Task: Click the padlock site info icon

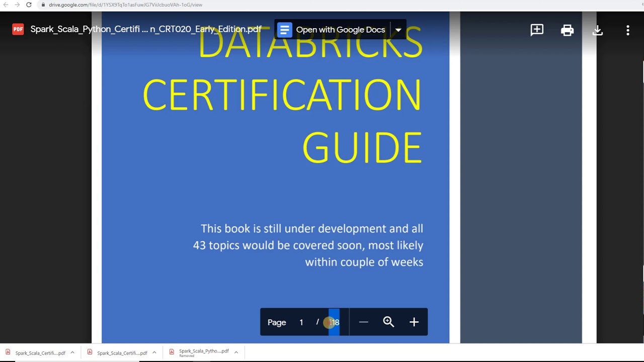Action: tap(43, 5)
